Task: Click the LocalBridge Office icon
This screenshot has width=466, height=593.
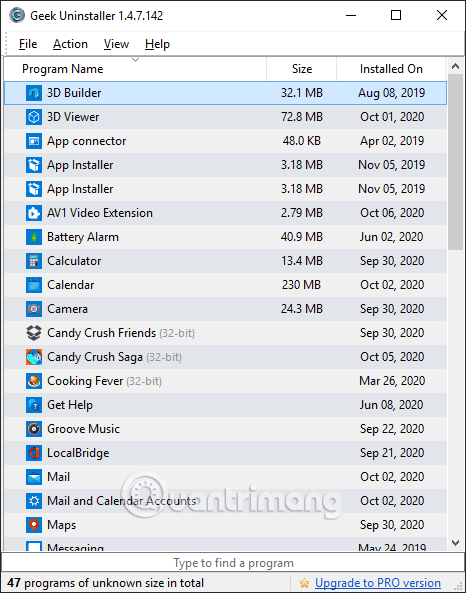Action: 34,453
